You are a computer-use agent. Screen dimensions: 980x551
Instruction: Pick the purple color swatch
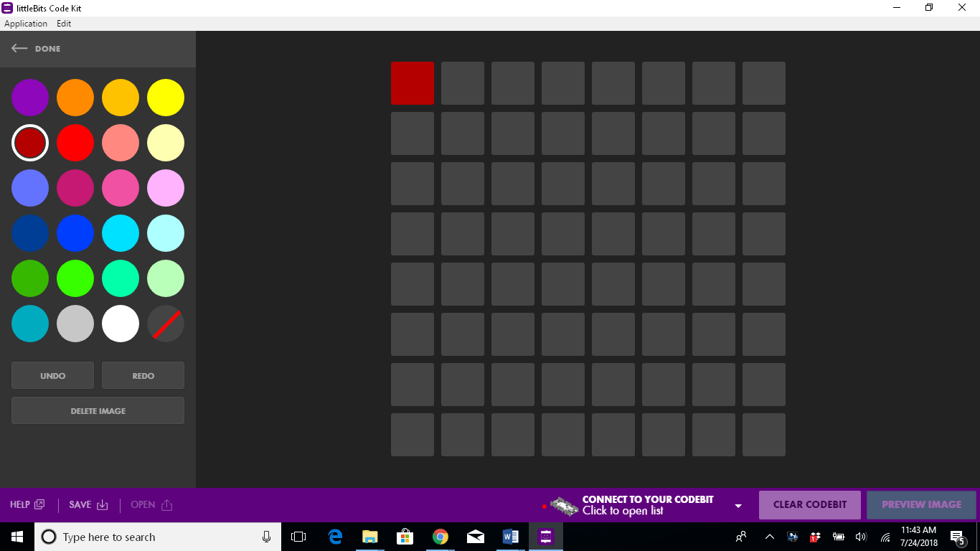[x=30, y=98]
